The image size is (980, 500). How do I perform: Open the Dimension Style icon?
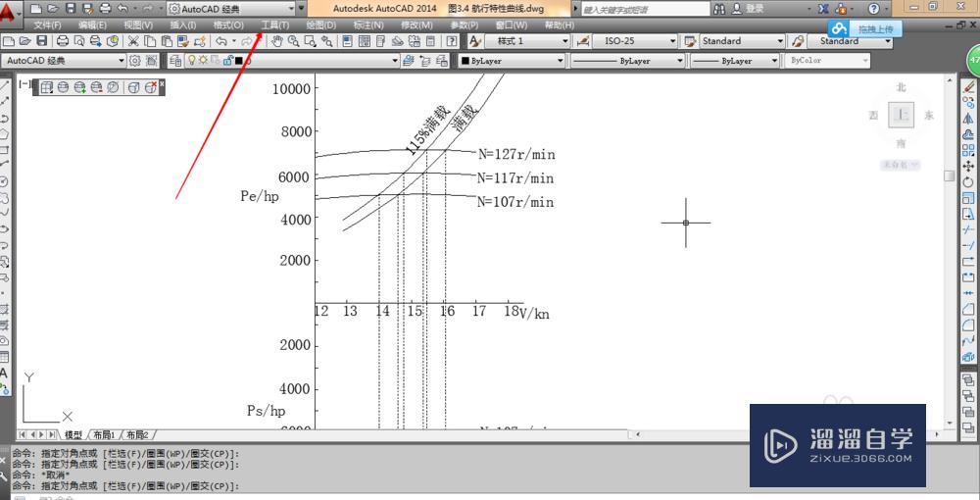pyautogui.click(x=582, y=41)
